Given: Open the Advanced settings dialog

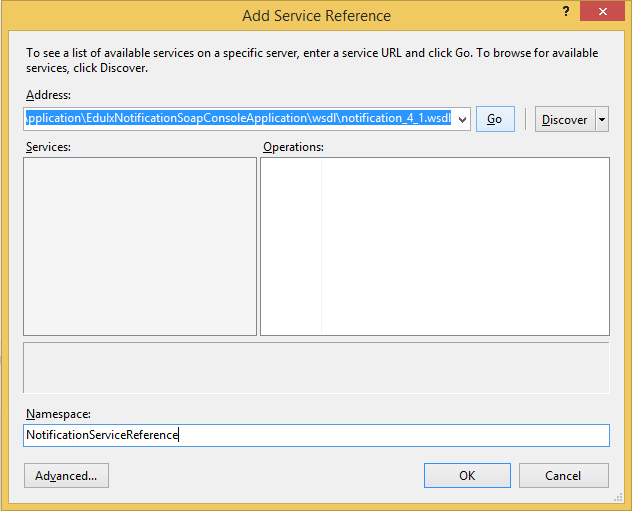Looking at the screenshot, I should tap(66, 476).
